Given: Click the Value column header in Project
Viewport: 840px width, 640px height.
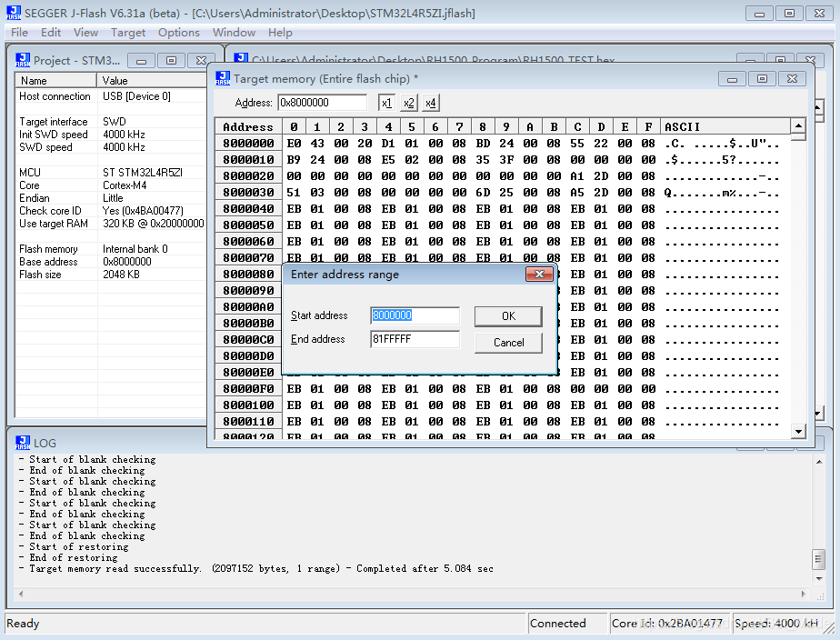Looking at the screenshot, I should click(152, 80).
